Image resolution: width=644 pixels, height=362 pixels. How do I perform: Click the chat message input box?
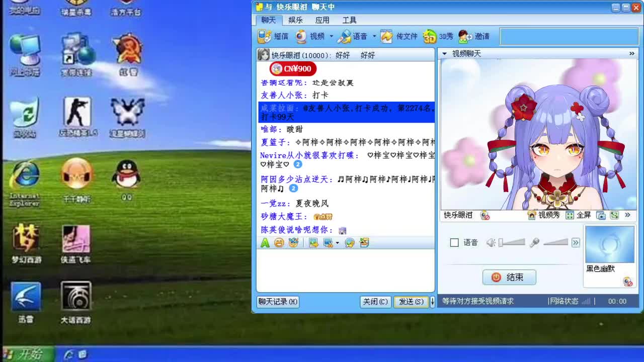pyautogui.click(x=345, y=270)
